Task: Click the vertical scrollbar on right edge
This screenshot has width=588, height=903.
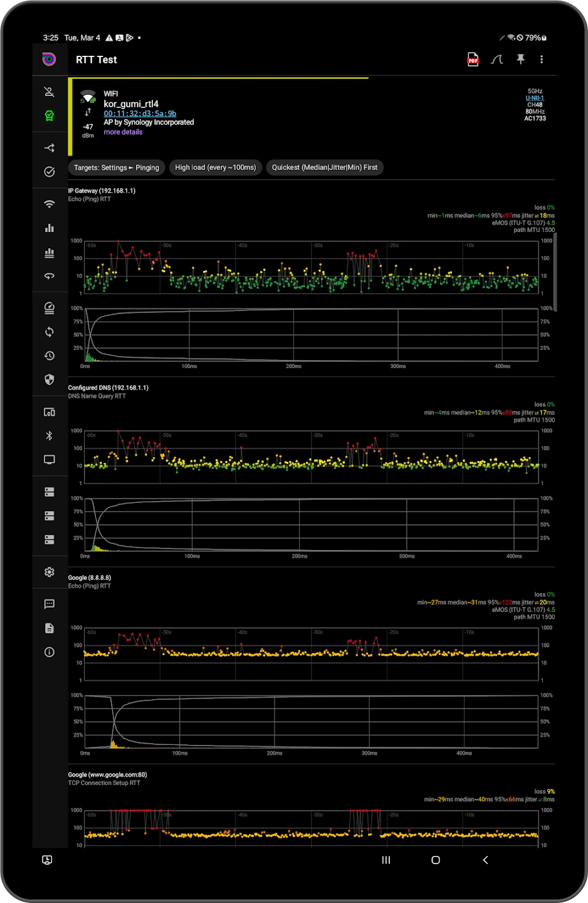Action: click(x=555, y=271)
